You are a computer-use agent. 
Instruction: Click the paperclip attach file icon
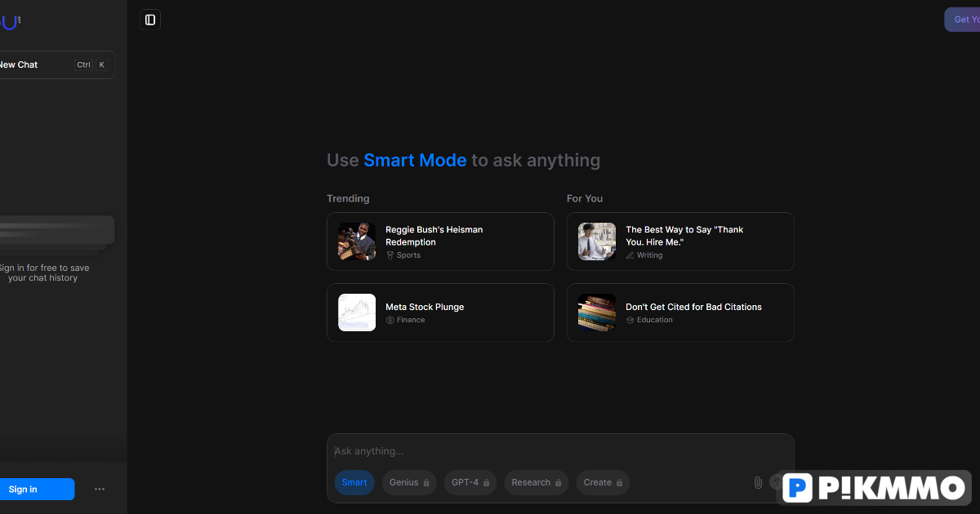click(758, 482)
